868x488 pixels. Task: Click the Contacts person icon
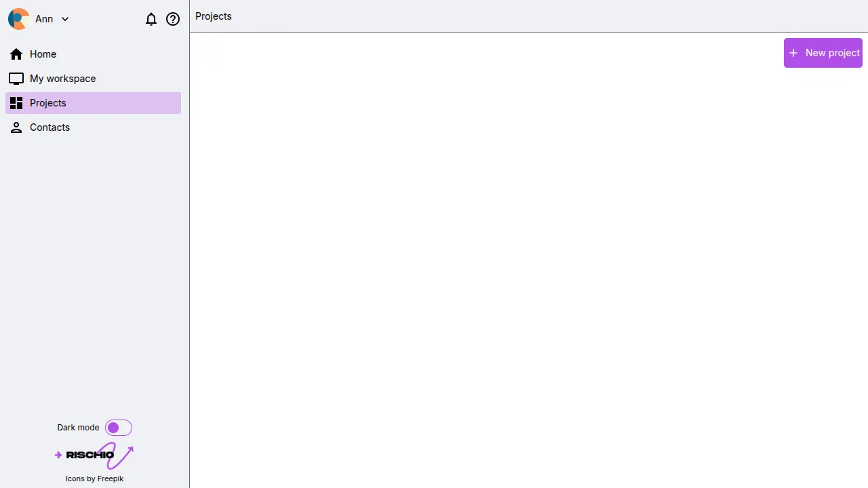(16, 127)
